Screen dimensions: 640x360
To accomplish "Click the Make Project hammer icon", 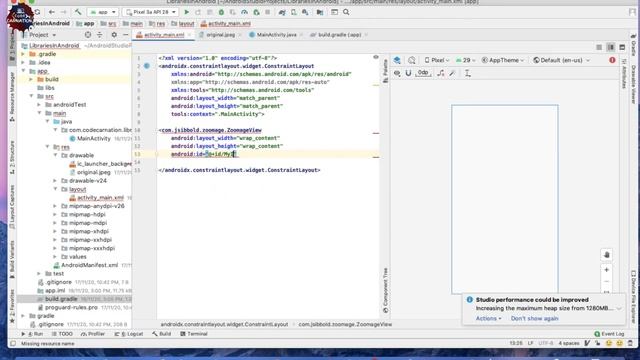I will pos(78,12).
